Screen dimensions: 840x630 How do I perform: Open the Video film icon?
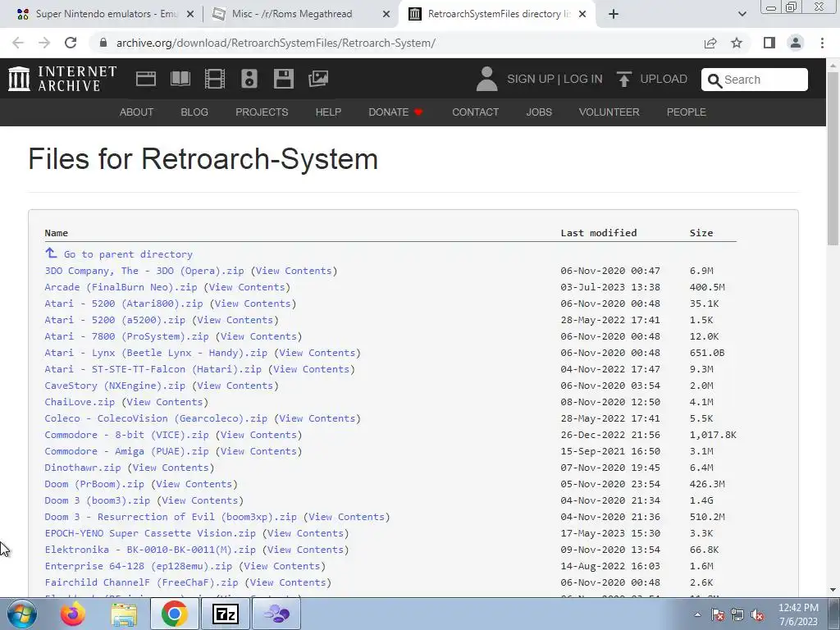click(x=214, y=79)
